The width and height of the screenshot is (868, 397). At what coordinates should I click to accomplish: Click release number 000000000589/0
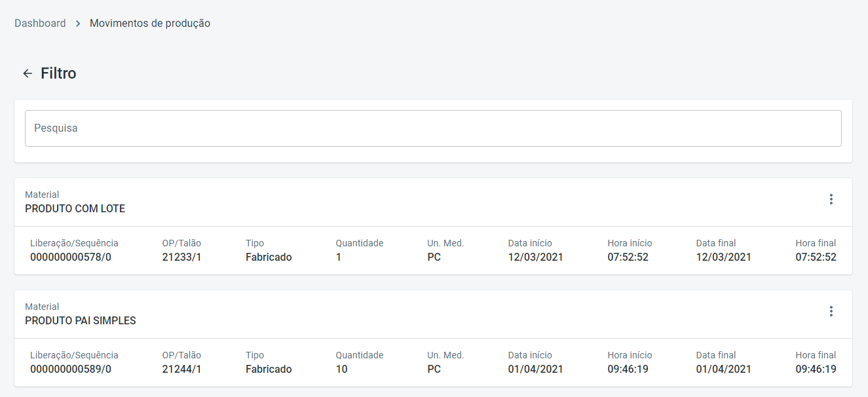coord(71,369)
